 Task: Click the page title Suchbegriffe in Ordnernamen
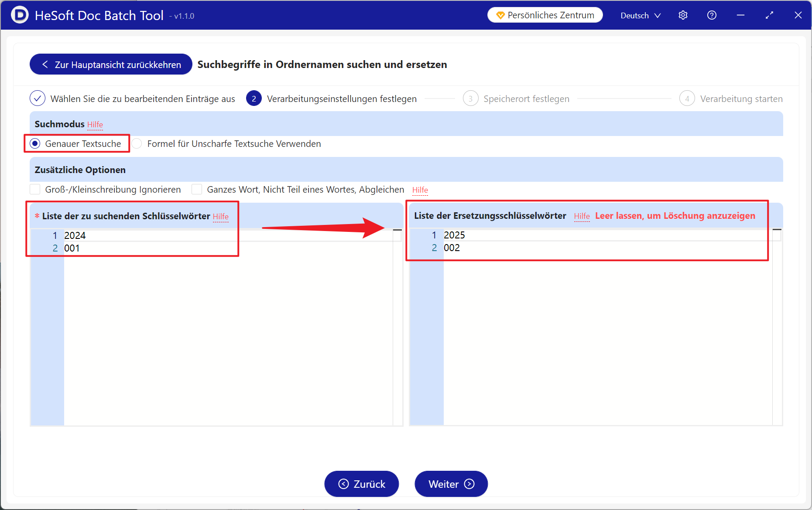click(322, 65)
